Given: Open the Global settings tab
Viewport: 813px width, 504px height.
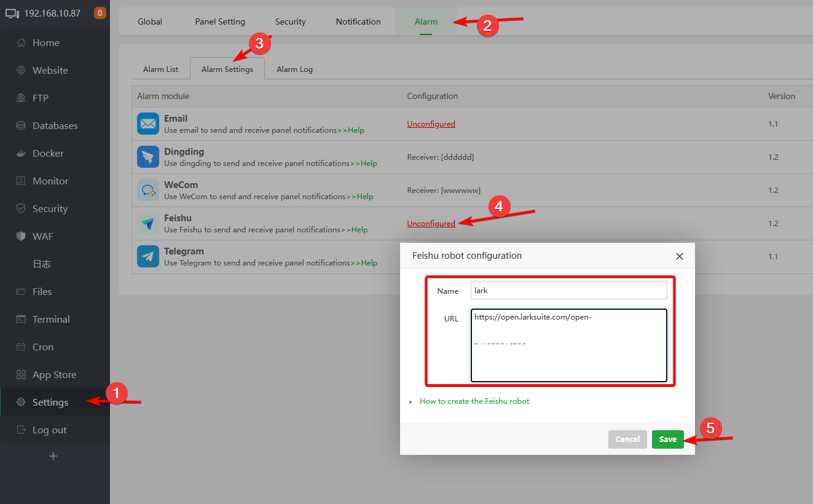Looking at the screenshot, I should tap(150, 22).
